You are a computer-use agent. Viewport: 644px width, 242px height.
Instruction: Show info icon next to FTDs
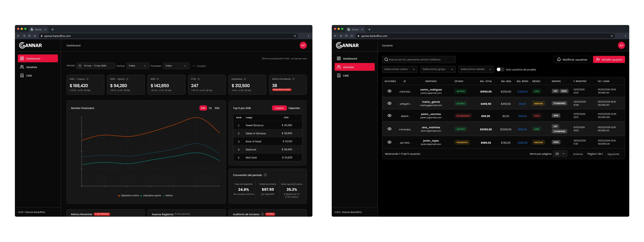click(198, 79)
